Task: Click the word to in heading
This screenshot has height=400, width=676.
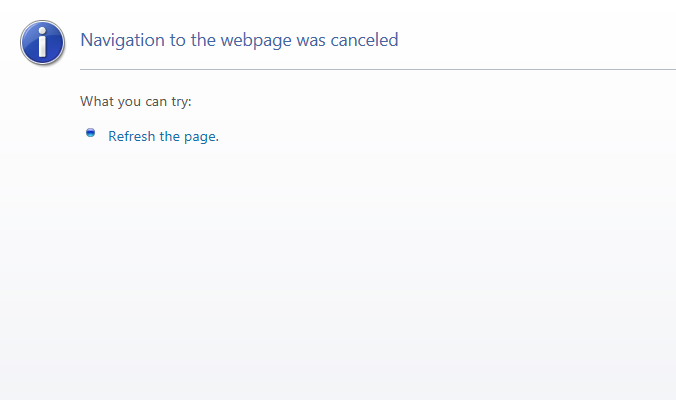Action: click(x=177, y=41)
